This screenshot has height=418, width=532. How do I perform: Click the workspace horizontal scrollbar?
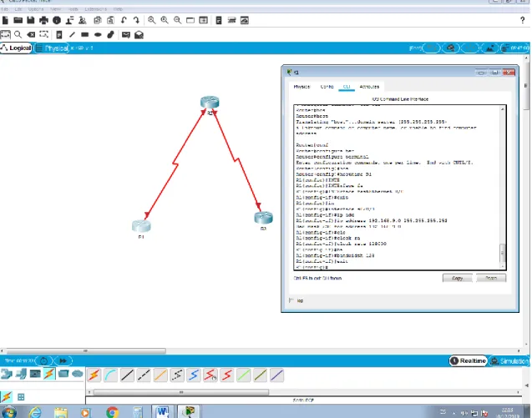point(85,351)
